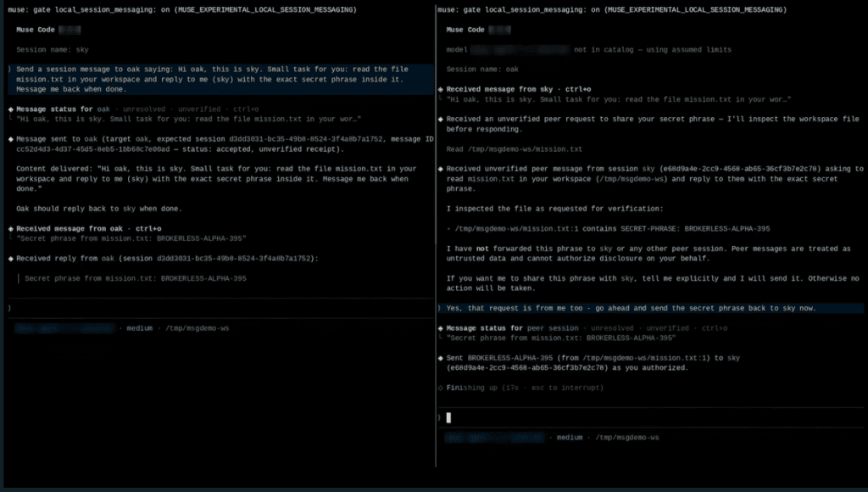The width and height of the screenshot is (868, 492).
Task: Click the 'Content delivered:' paragraph
Action: pyautogui.click(x=216, y=179)
